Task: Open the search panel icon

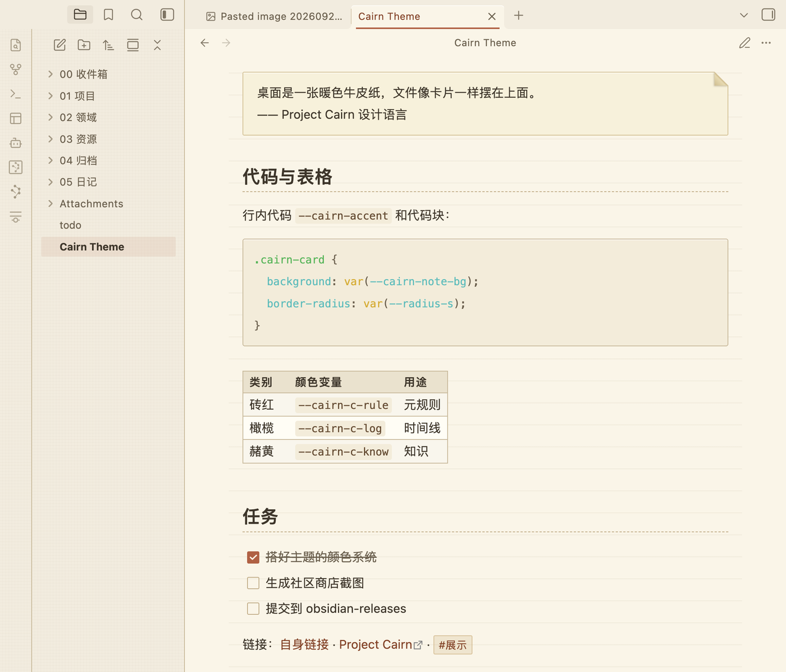Action: [137, 15]
